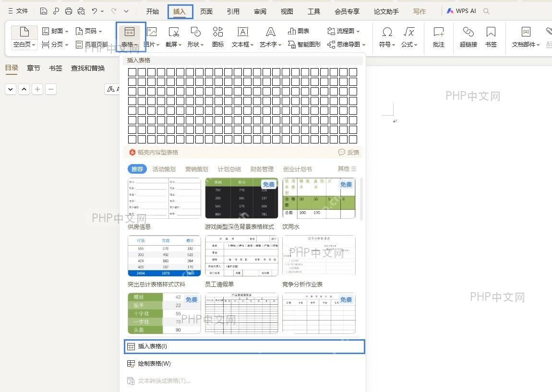Screen dimensions: 552x392
Task: Open the 文档部件 document parts dropdown
Action: point(526,37)
